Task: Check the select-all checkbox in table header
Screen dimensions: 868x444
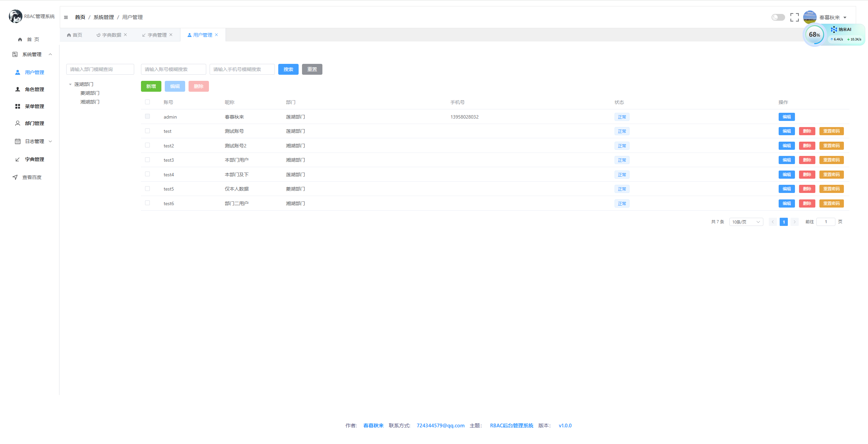Action: coord(147,102)
